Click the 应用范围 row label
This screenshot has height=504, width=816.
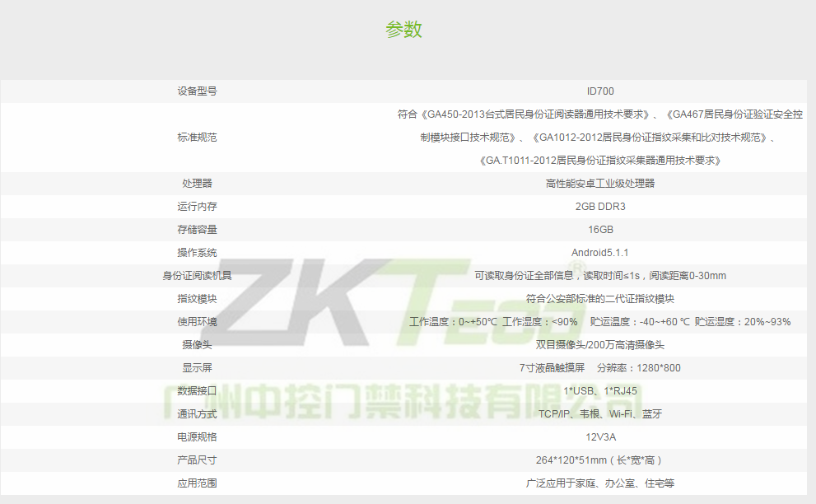[x=197, y=483]
